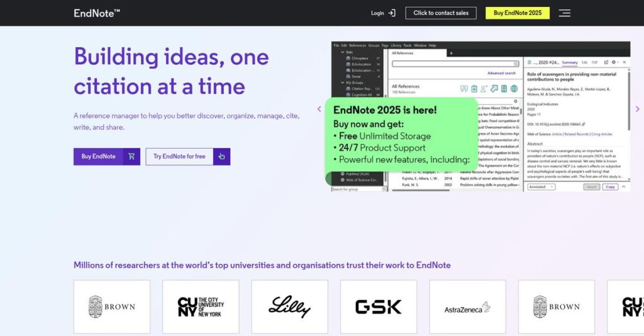Click the globe online search icon
Image resolution: width=644 pixels, height=336 pixels.
(514, 89)
